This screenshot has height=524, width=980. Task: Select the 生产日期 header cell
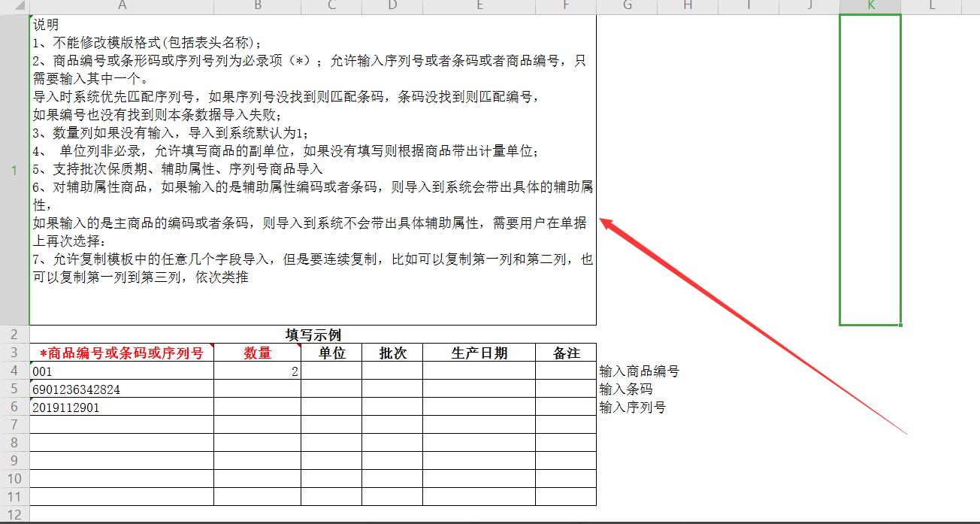(x=479, y=353)
